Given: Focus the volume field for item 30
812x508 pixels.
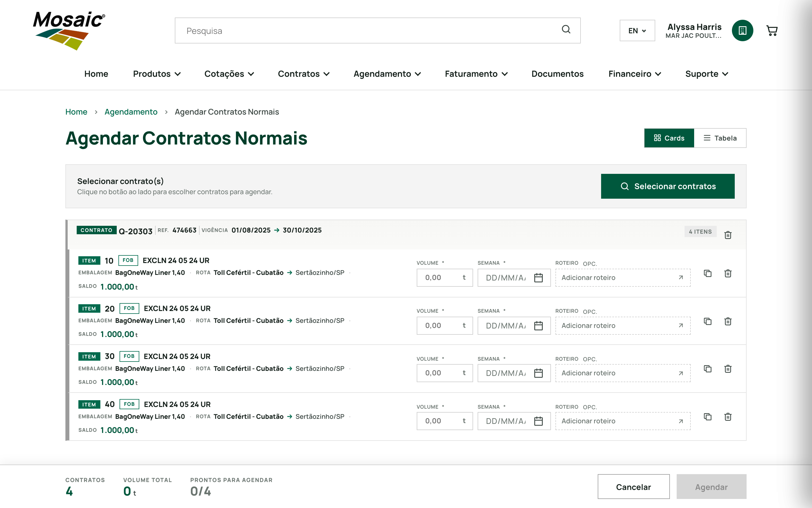Looking at the screenshot, I should pos(445,373).
